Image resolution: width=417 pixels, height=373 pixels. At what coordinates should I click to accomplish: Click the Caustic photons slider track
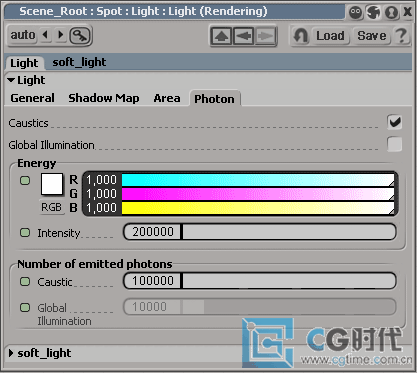tap(289, 281)
